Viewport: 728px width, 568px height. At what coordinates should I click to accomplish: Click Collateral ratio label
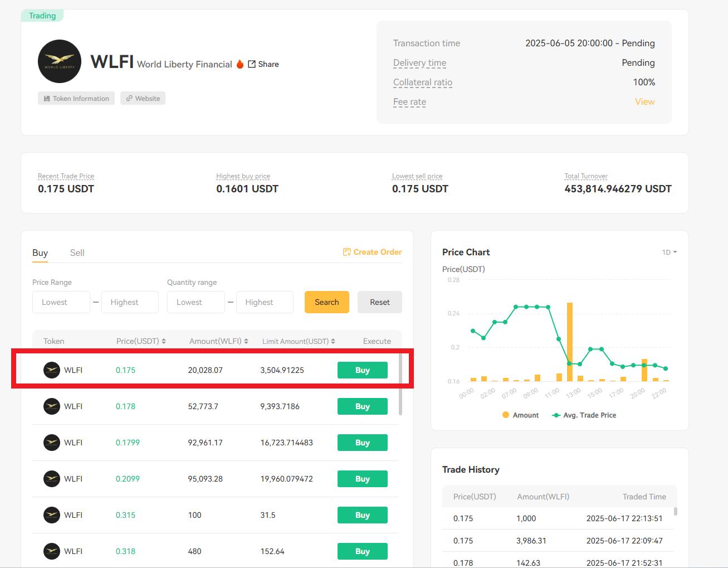coord(423,82)
